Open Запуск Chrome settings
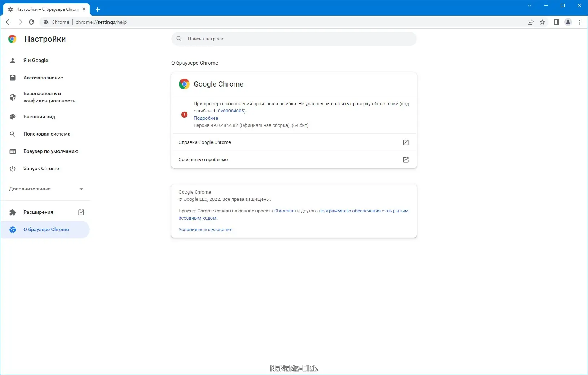Image resolution: width=588 pixels, height=375 pixels. pos(45,169)
